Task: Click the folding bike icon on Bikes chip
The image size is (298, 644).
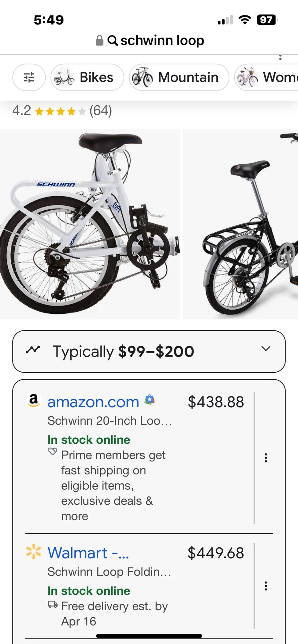Action: (x=65, y=77)
